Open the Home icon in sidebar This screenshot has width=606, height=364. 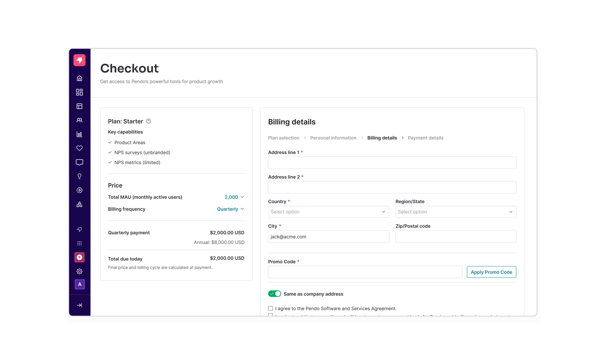[79, 78]
